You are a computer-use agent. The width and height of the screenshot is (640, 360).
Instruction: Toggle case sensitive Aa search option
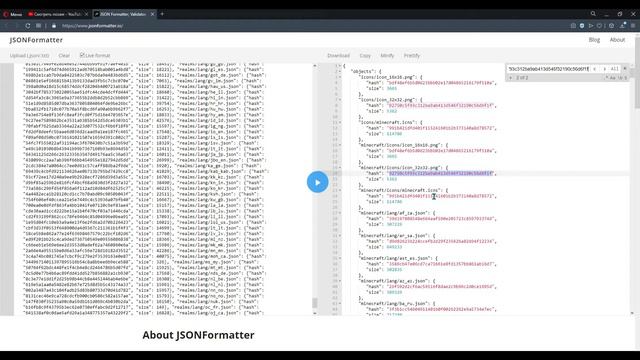pos(613,78)
